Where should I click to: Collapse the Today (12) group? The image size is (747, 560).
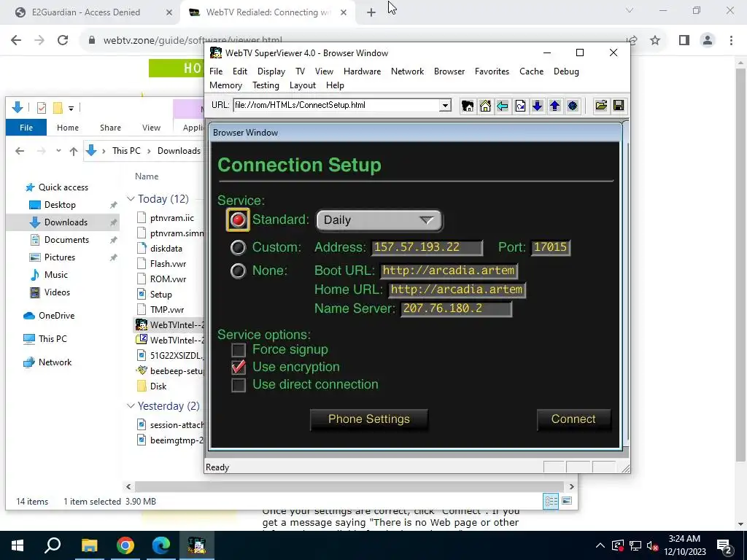pyautogui.click(x=131, y=198)
